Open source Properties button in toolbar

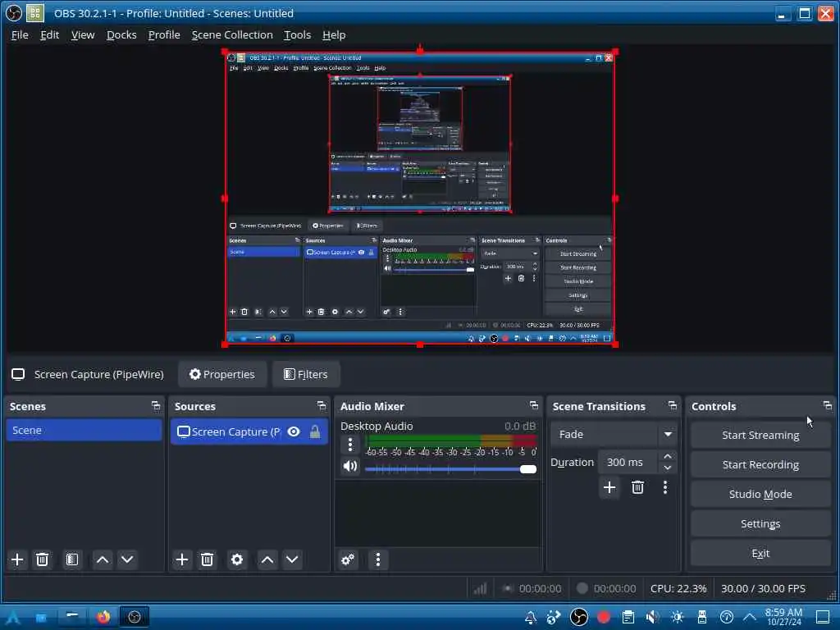pyautogui.click(x=222, y=374)
